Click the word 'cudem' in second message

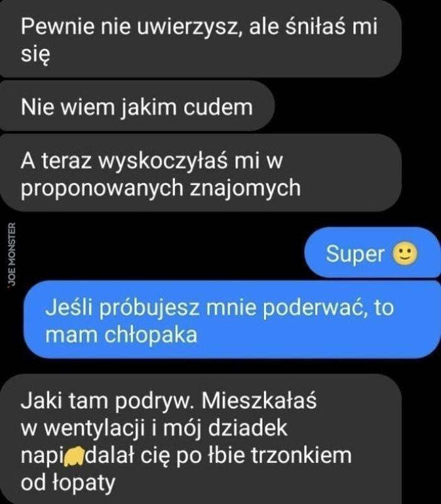tap(218, 107)
